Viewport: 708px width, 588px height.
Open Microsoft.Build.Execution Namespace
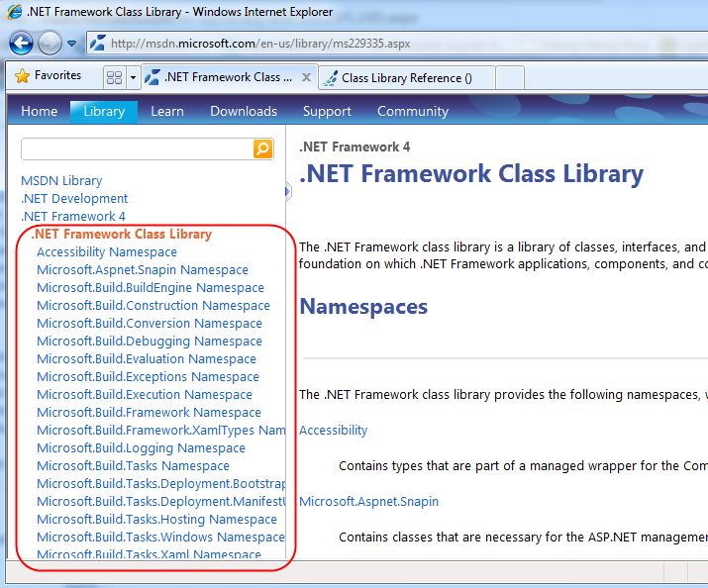click(x=144, y=394)
